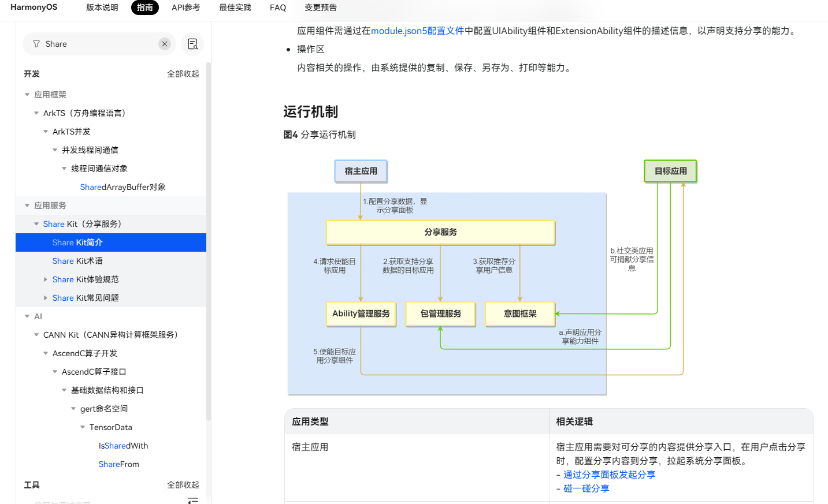
Task: Click the 宿主应用 box in diagram
Action: (x=361, y=171)
